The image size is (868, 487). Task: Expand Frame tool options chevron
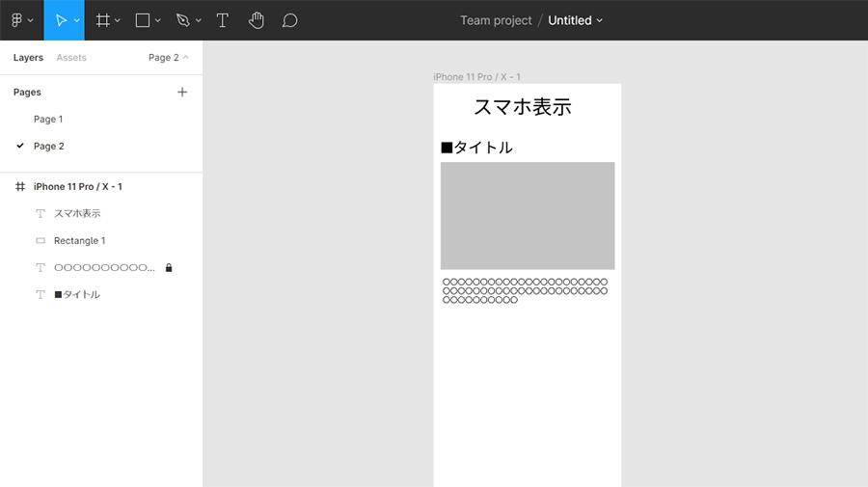[118, 20]
